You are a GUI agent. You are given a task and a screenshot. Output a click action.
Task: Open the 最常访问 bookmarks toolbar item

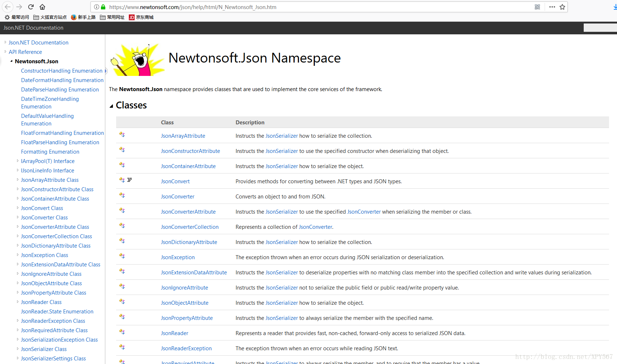pyautogui.click(x=17, y=17)
